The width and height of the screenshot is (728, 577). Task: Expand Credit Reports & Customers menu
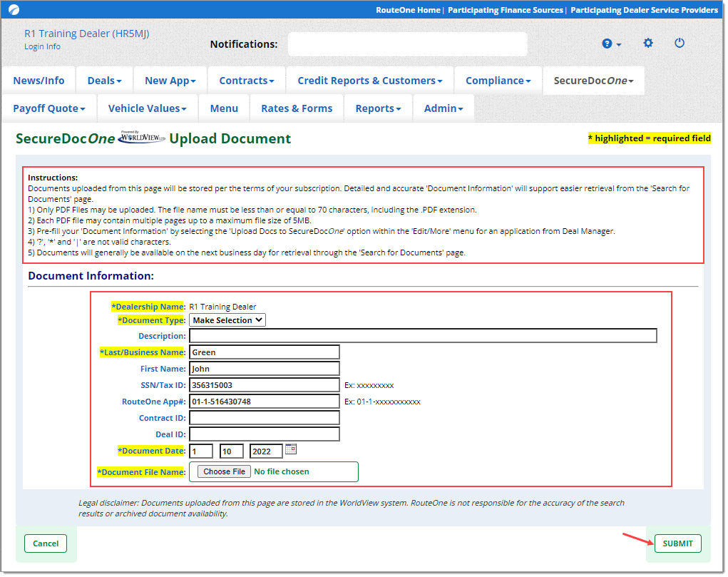point(370,81)
